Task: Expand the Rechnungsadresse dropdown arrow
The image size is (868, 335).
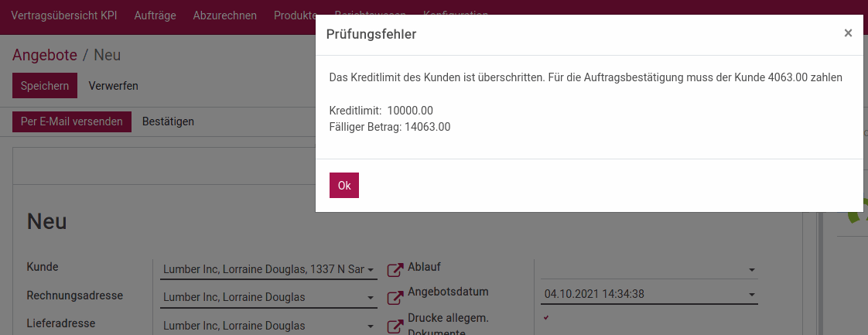Action: pos(371,298)
